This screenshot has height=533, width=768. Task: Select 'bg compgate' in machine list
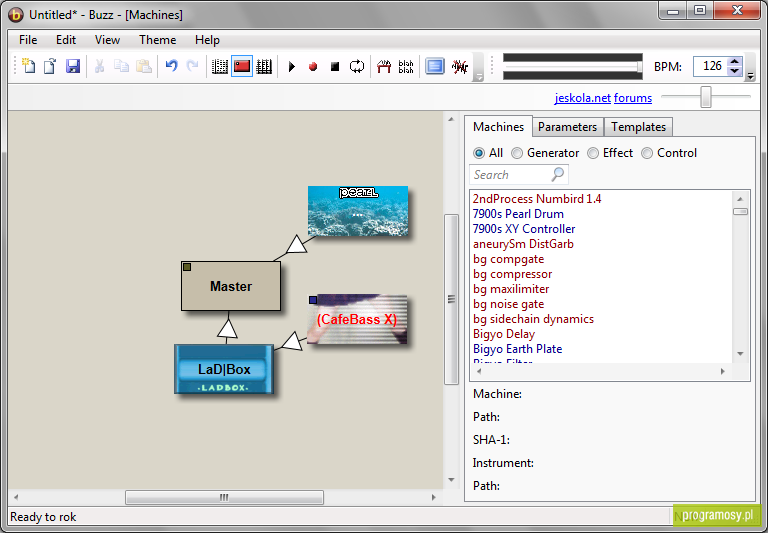coord(508,259)
